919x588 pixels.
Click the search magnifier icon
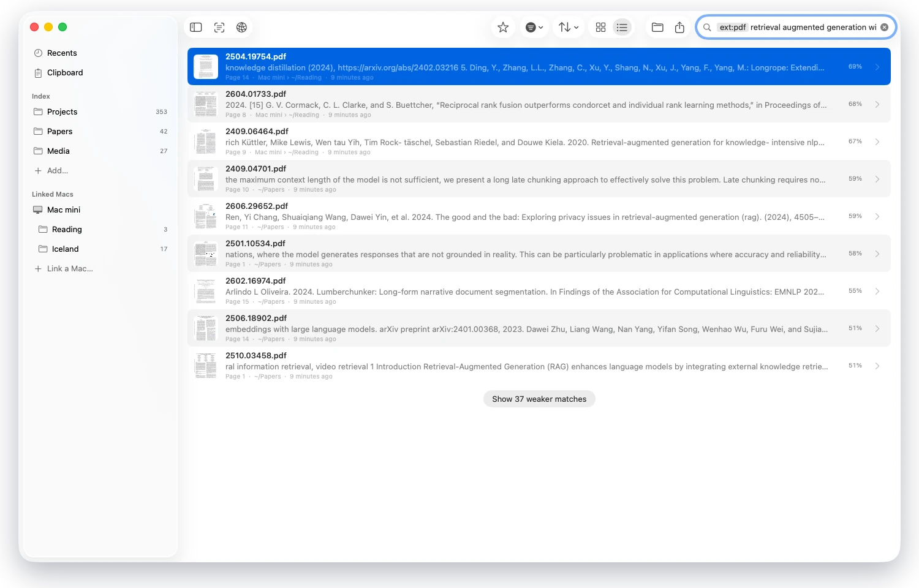tap(707, 27)
